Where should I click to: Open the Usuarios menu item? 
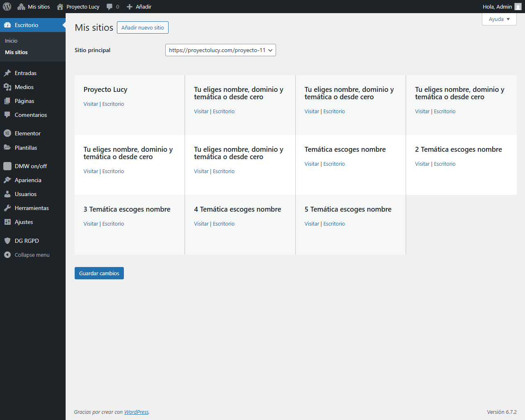(x=25, y=194)
